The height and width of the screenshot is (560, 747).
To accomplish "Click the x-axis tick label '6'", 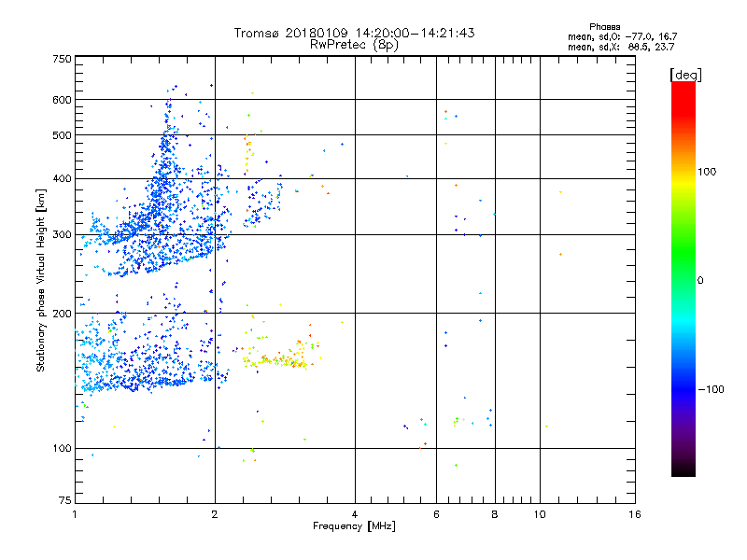I will (x=436, y=514).
